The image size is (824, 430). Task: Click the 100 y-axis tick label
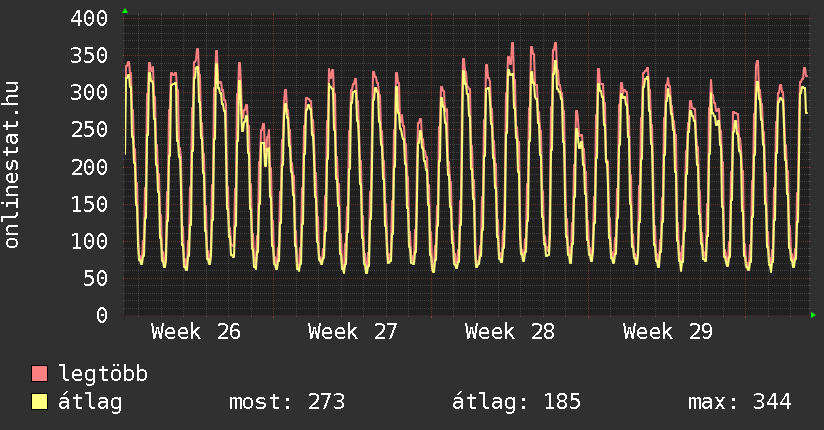point(89,241)
